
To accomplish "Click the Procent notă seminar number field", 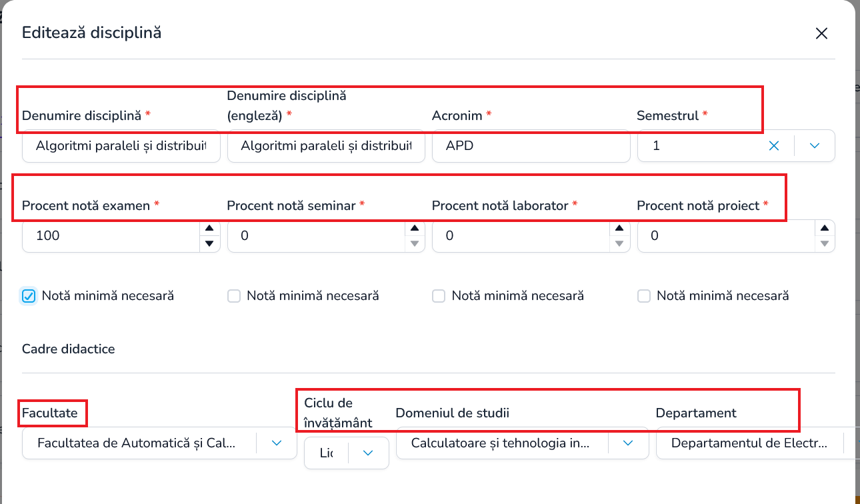I will click(x=317, y=236).
